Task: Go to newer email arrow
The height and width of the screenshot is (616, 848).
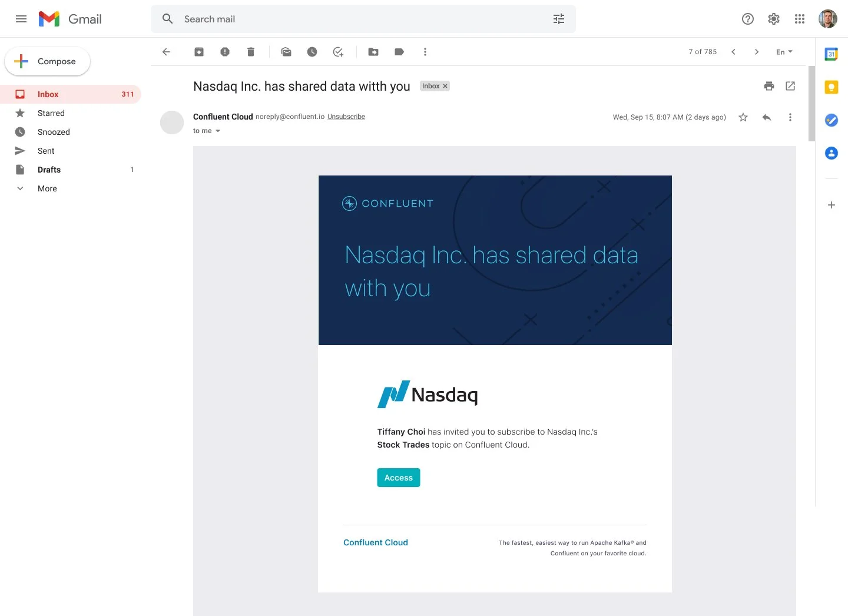Action: click(x=733, y=52)
